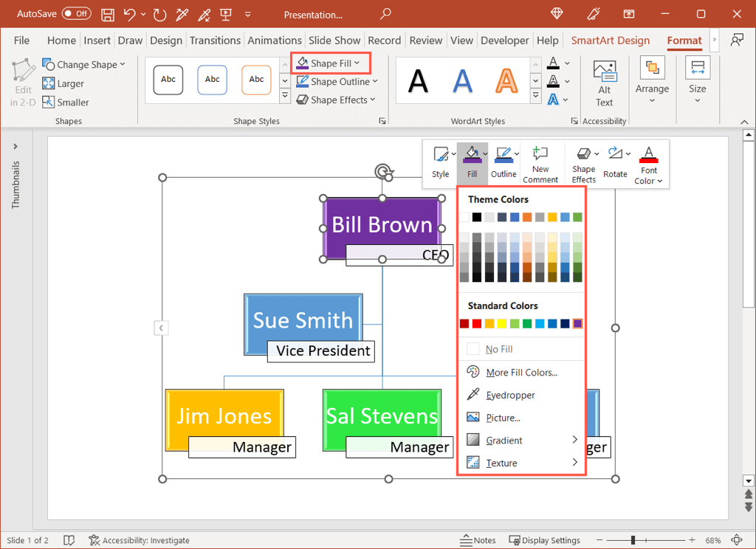Click the Rotate icon in mini toolbar
Viewport: 756px width, 549px height.
point(614,164)
